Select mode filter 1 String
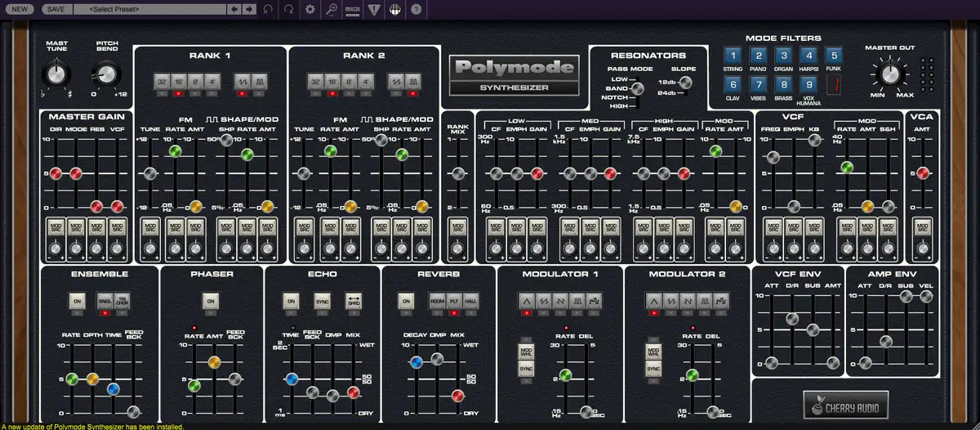 click(x=733, y=56)
